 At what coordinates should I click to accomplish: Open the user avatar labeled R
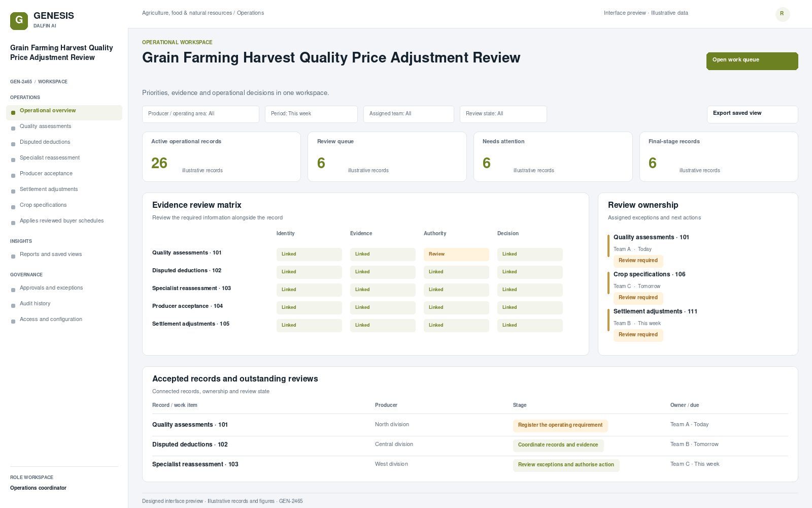point(783,14)
